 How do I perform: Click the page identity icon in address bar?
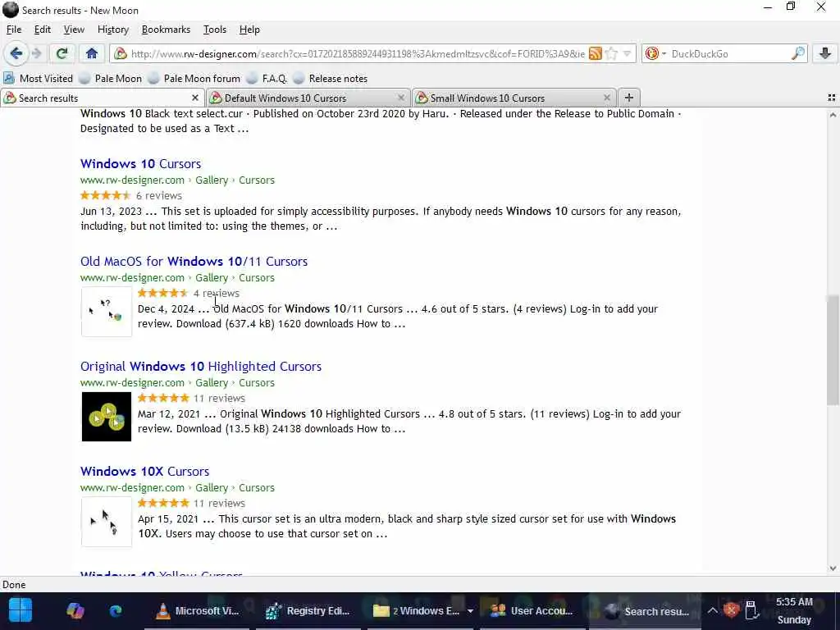[x=121, y=53]
